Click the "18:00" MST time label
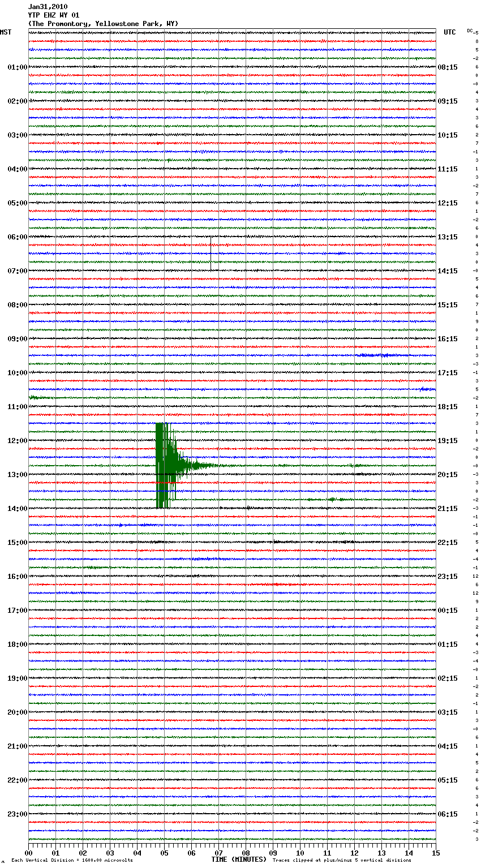Image resolution: width=481 pixels, height=868 pixels. [x=18, y=644]
